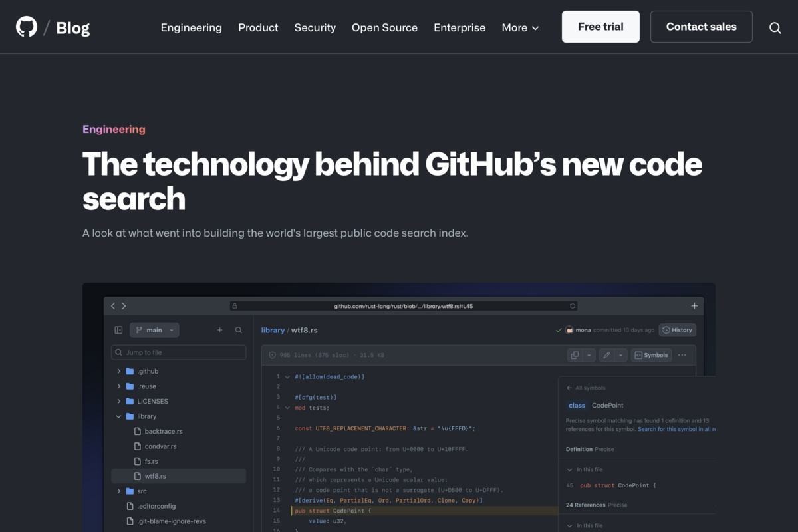The image size is (798, 532).
Task: Open the .editorconfig file
Action: (157, 506)
